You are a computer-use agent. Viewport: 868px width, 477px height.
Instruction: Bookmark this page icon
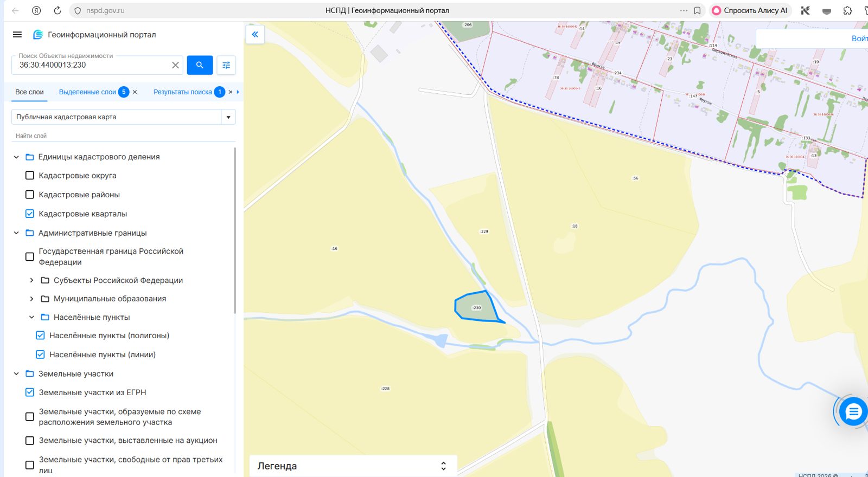coord(698,10)
